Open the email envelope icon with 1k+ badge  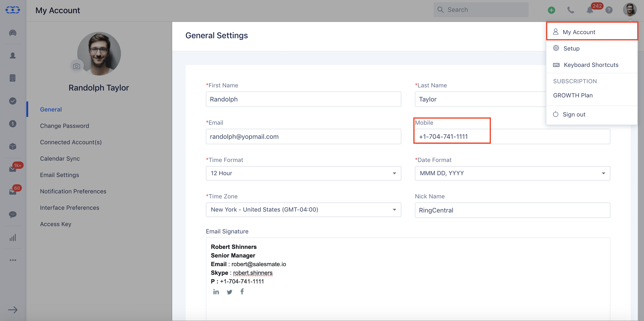pos(13,169)
